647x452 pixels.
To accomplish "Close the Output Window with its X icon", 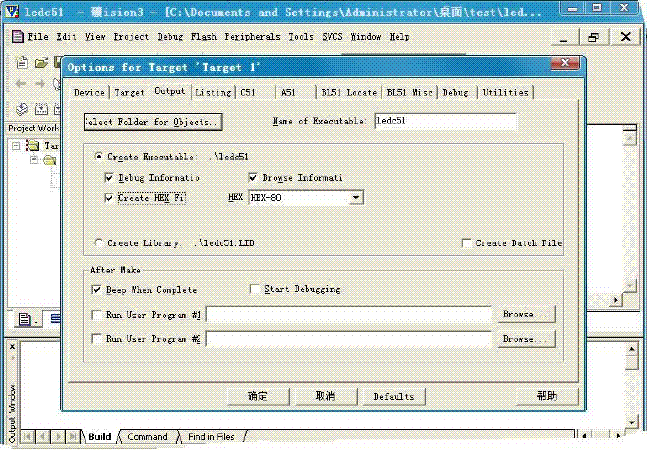I will pos(11,347).
